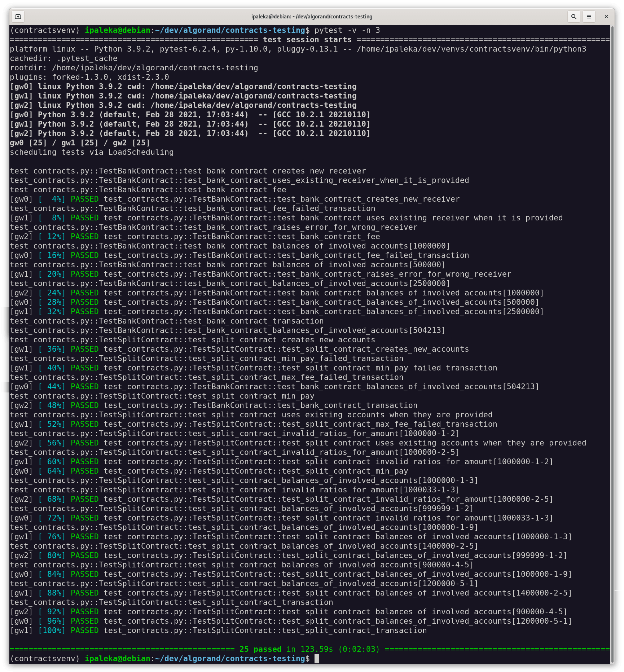Open a new terminal tab
Viewport: 624px width, 672px height.
point(18,17)
